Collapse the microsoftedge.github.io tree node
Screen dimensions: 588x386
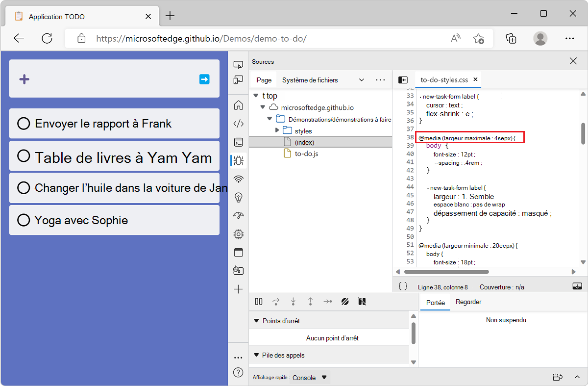click(263, 107)
